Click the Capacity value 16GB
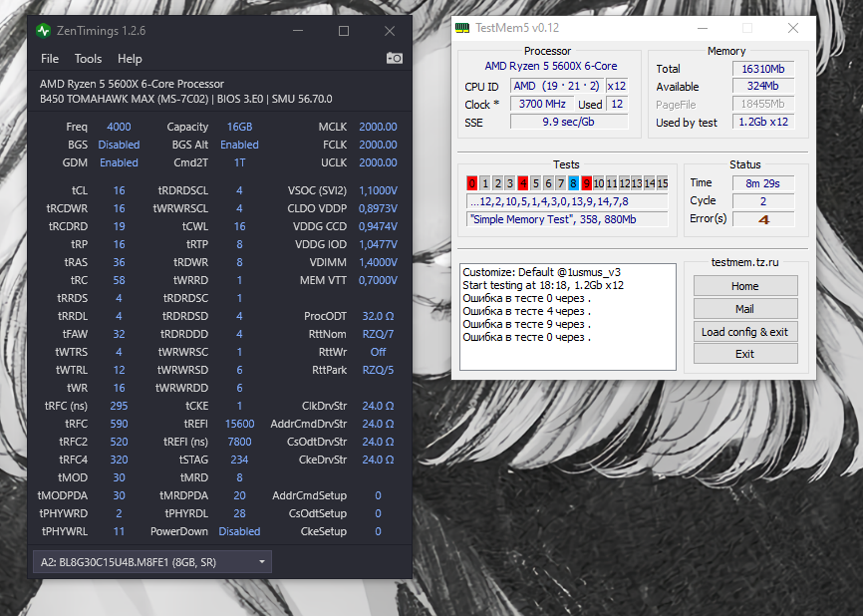863x616 pixels. tap(239, 127)
